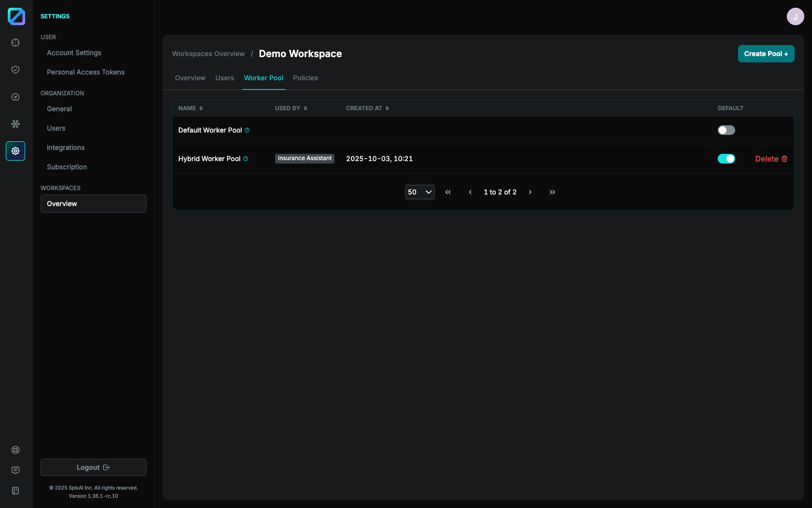Click the Create Pool button
The image size is (812, 508).
(x=766, y=54)
